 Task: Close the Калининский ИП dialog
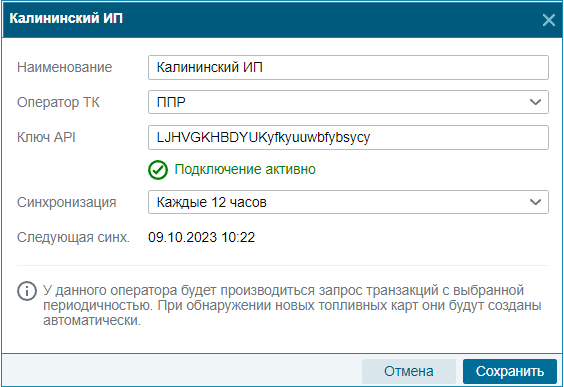pyautogui.click(x=549, y=20)
